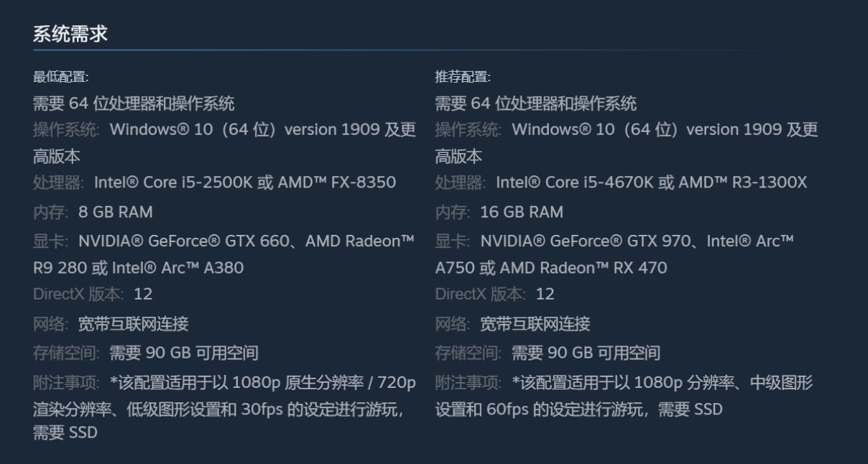Click 宽带互联网连接 in the minimum column

tap(133, 324)
